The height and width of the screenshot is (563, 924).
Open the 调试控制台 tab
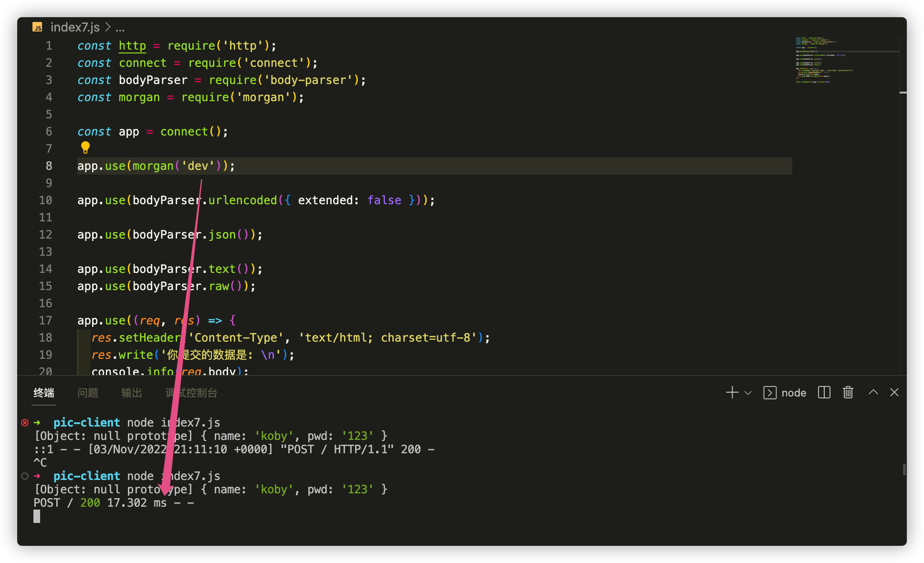191,393
